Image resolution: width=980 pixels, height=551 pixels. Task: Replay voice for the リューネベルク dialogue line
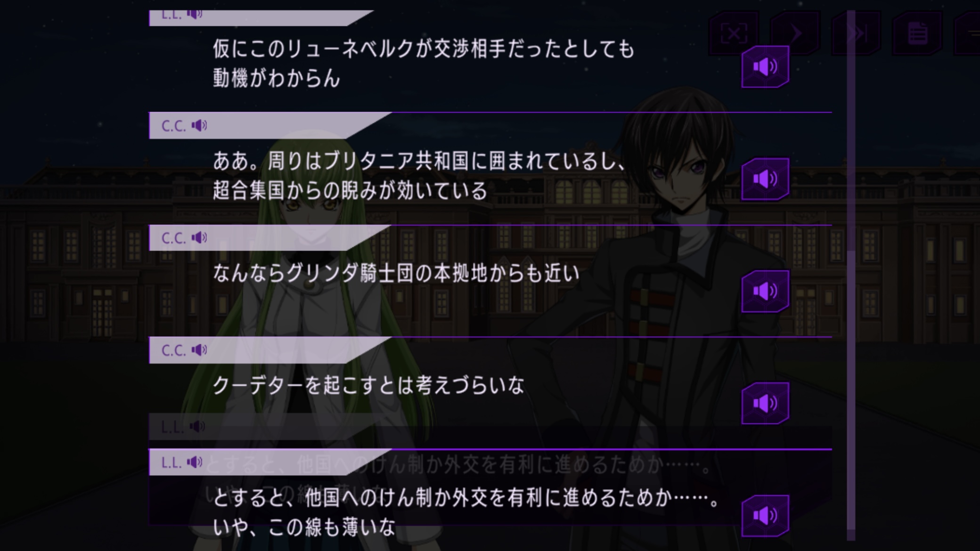pos(765,67)
